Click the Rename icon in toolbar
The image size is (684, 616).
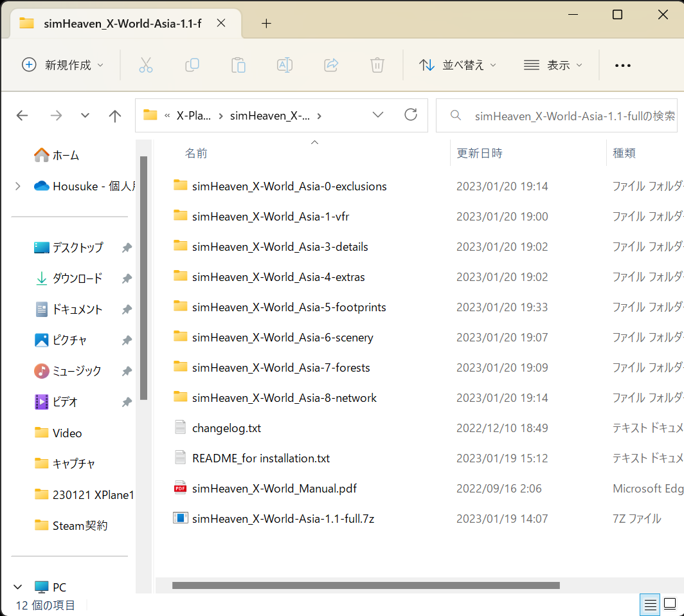pyautogui.click(x=285, y=65)
